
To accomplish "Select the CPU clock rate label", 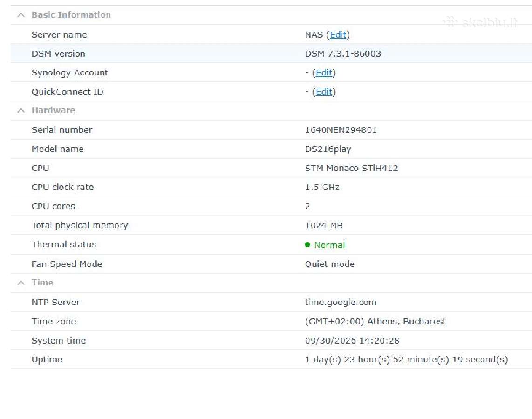I will pos(62,187).
